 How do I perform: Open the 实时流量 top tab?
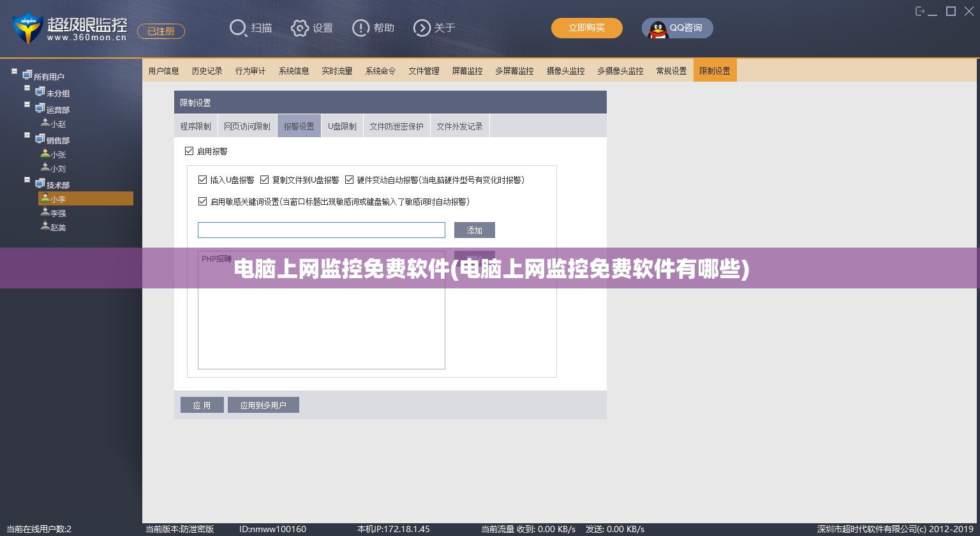tap(338, 71)
